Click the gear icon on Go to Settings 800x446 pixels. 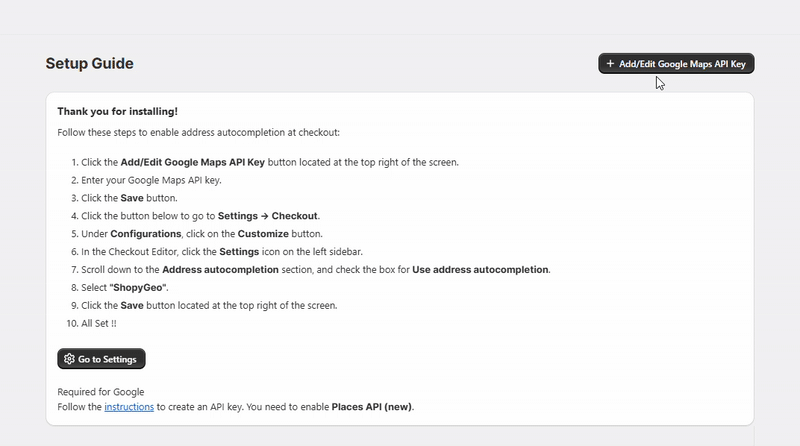[x=69, y=359]
